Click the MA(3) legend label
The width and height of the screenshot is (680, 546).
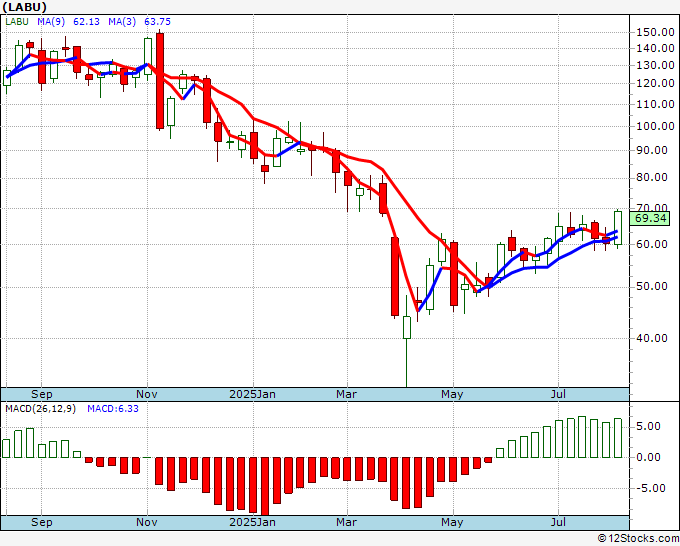pyautogui.click(x=122, y=22)
